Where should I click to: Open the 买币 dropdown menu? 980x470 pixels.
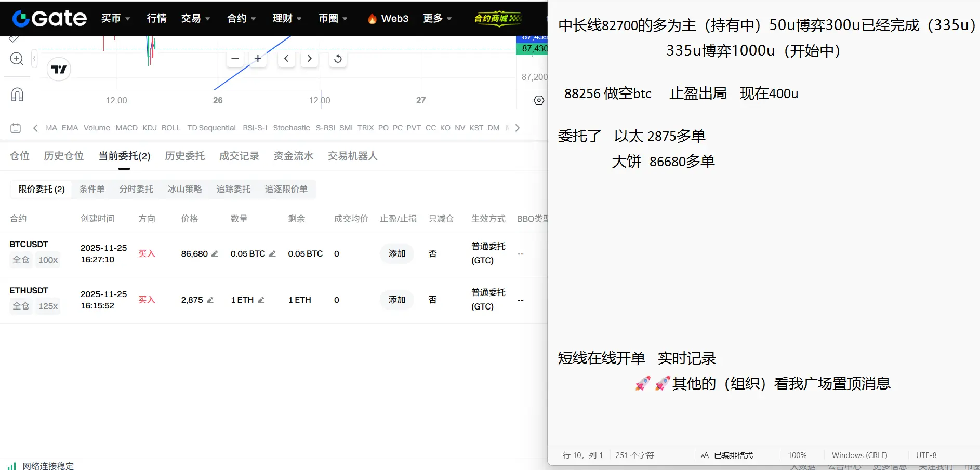tap(115, 18)
